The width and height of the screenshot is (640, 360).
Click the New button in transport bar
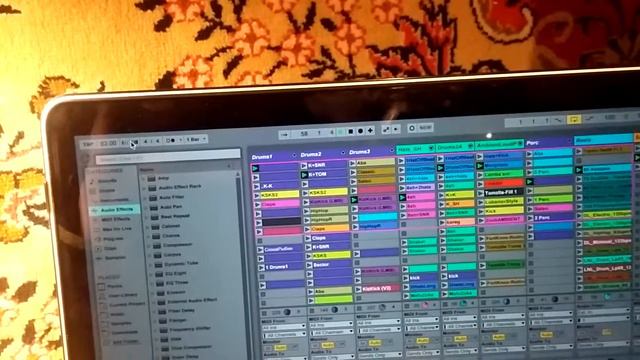coord(425,128)
